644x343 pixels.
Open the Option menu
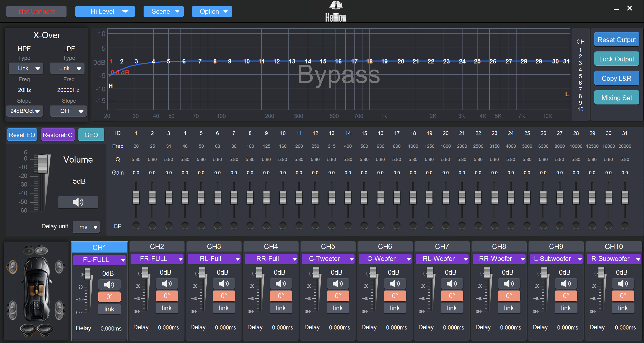[x=212, y=11]
